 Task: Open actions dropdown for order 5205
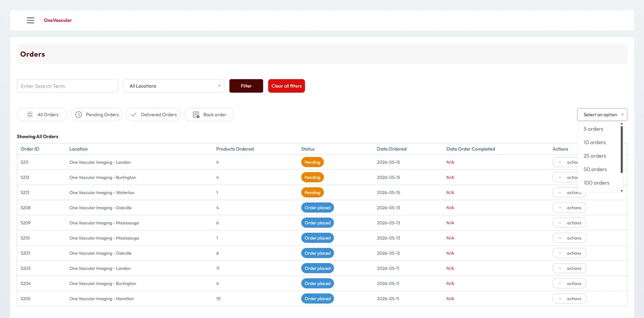point(569,299)
